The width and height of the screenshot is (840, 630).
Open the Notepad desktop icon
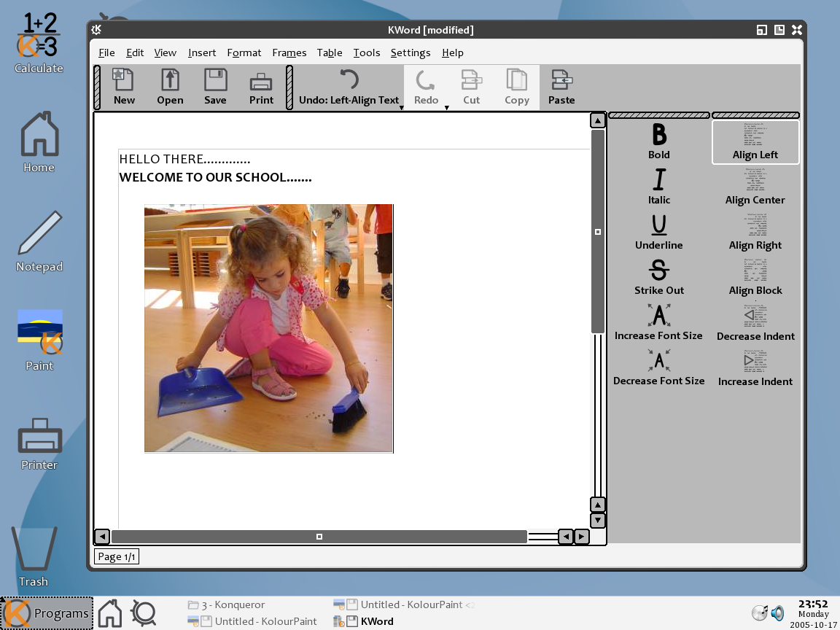click(x=39, y=242)
